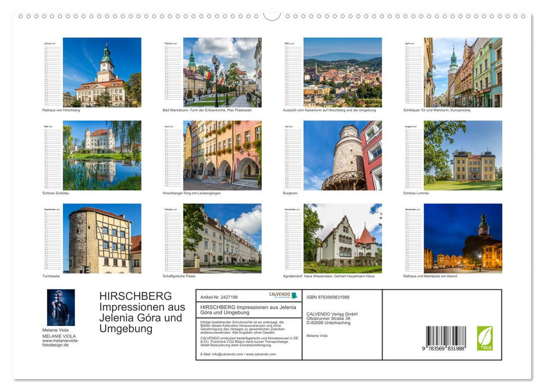Select the Schloss Schildau May photo
544x392 pixels.
click(x=102, y=156)
